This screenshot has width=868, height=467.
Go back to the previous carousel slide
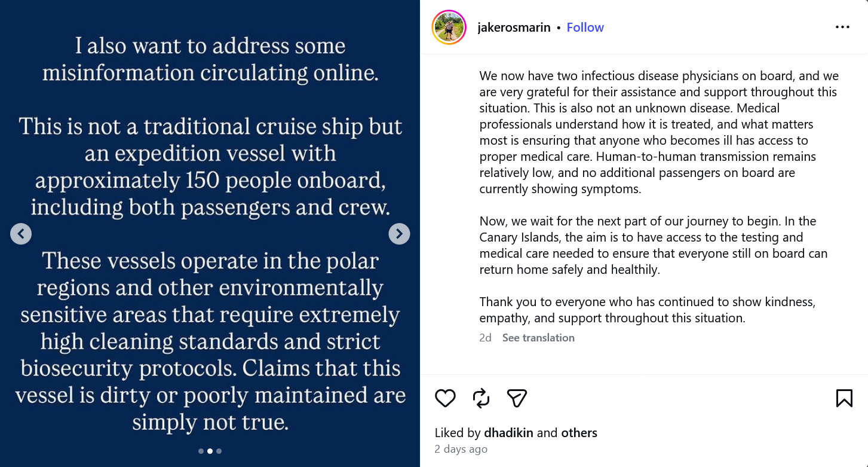[x=21, y=233]
